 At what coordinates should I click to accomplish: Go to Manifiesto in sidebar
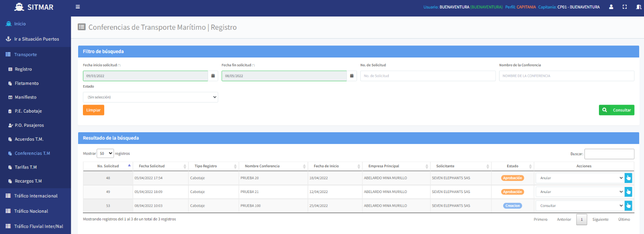pyautogui.click(x=25, y=97)
